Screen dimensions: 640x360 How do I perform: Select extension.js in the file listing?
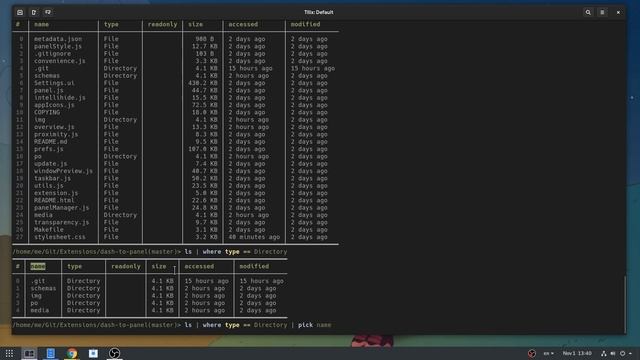[x=56, y=193]
